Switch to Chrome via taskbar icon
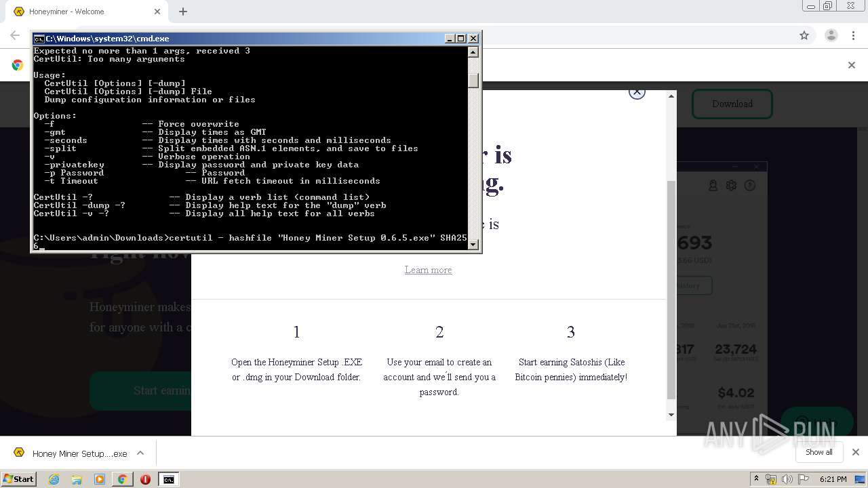The height and width of the screenshot is (488, 868). [x=122, y=479]
